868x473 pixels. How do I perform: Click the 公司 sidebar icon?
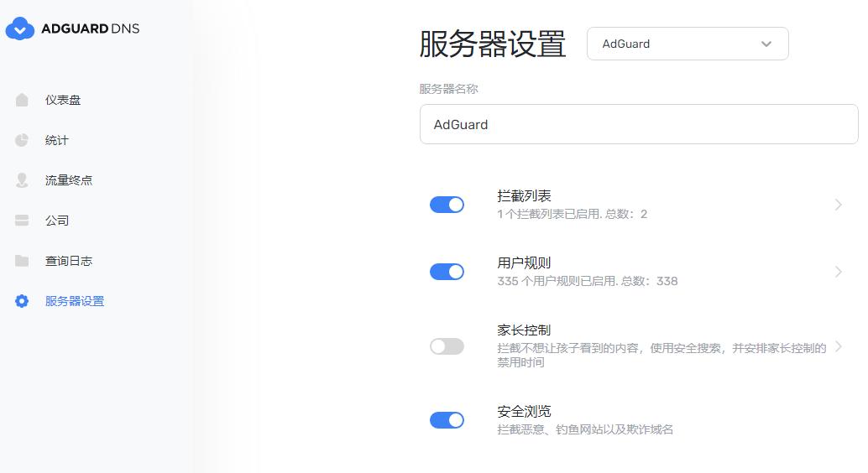(22, 221)
